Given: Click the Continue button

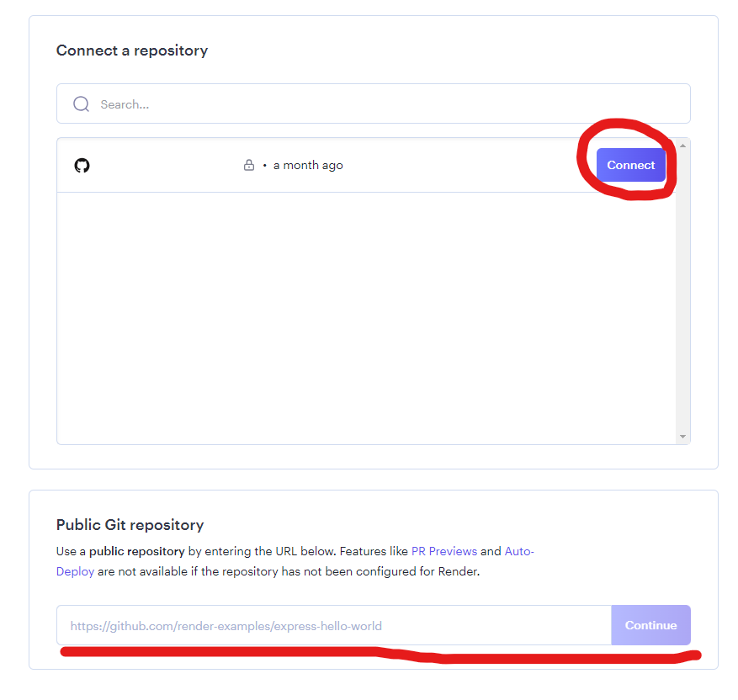Looking at the screenshot, I should coord(651,625).
